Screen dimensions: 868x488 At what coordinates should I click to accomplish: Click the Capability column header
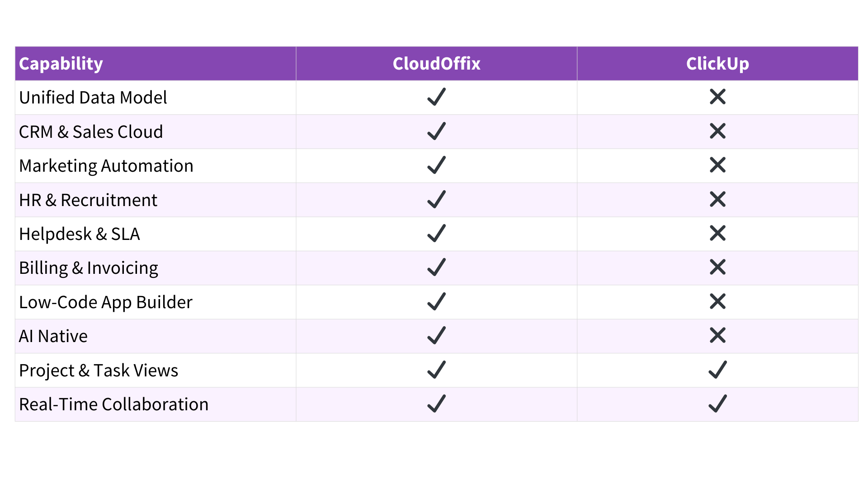point(61,64)
